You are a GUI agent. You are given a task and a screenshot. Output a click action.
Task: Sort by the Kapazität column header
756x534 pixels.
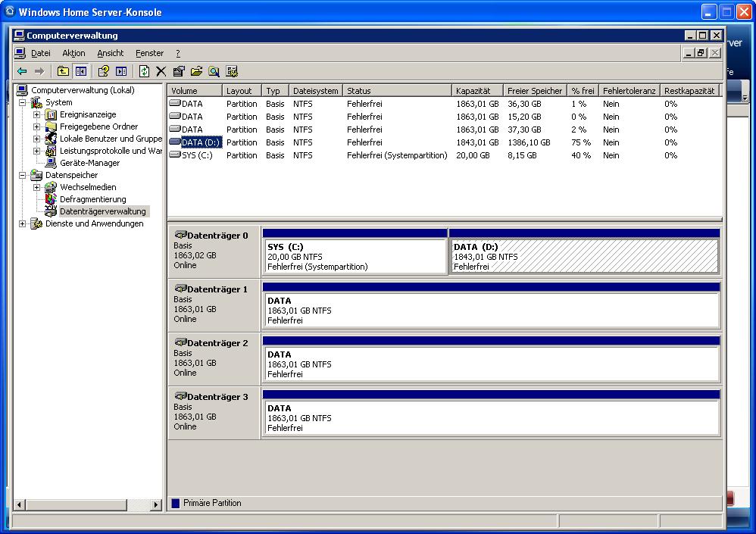[x=478, y=91]
